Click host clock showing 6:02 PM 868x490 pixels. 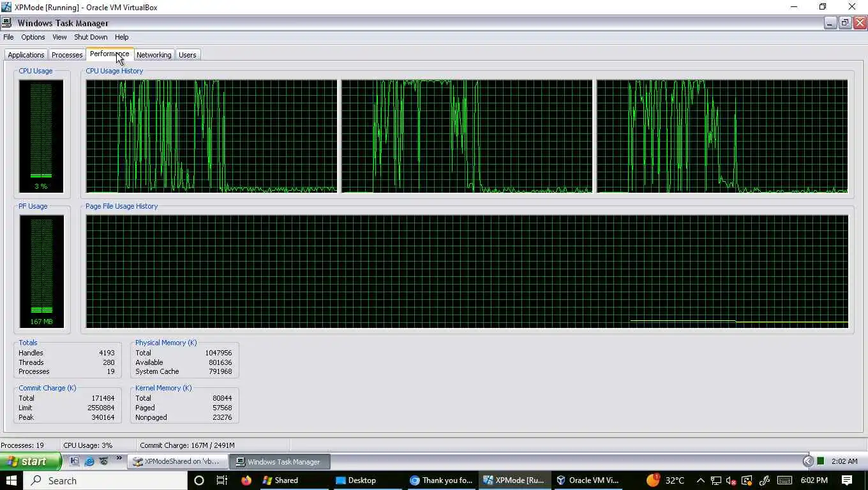point(814,480)
